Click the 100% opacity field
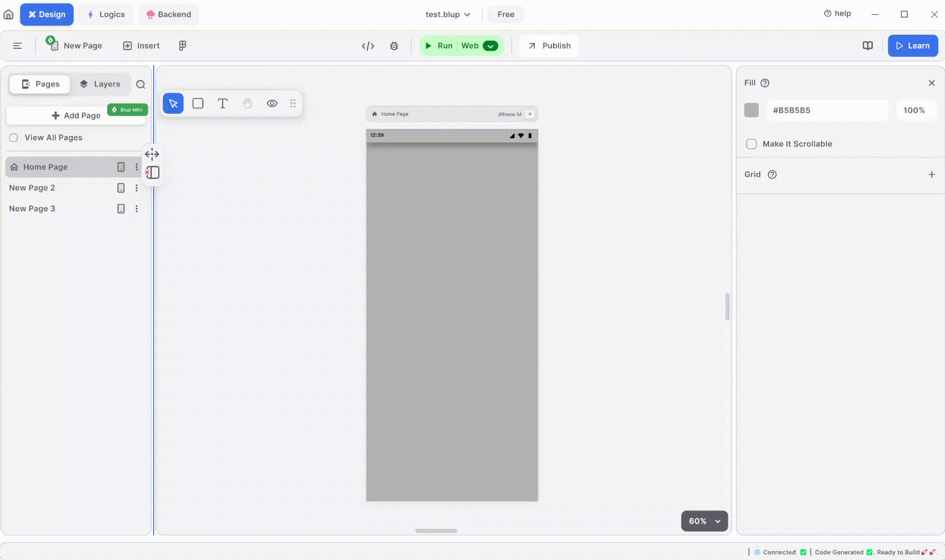This screenshot has width=945, height=560. coord(916,110)
